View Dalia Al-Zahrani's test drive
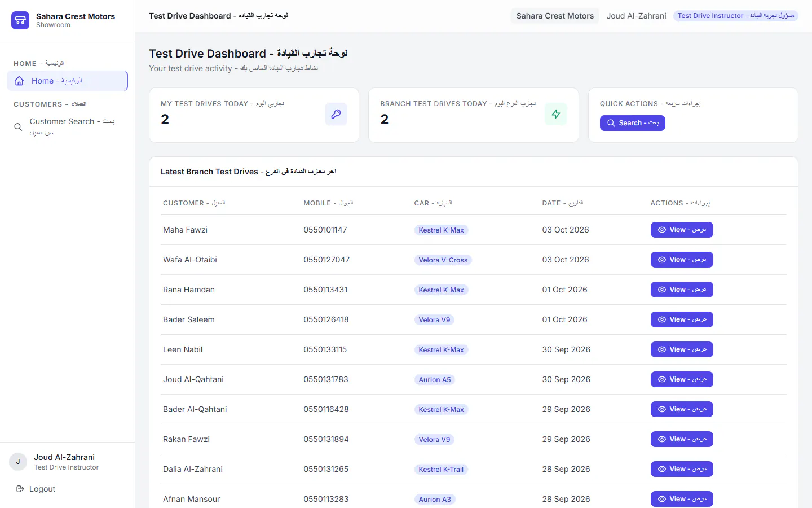 point(682,469)
